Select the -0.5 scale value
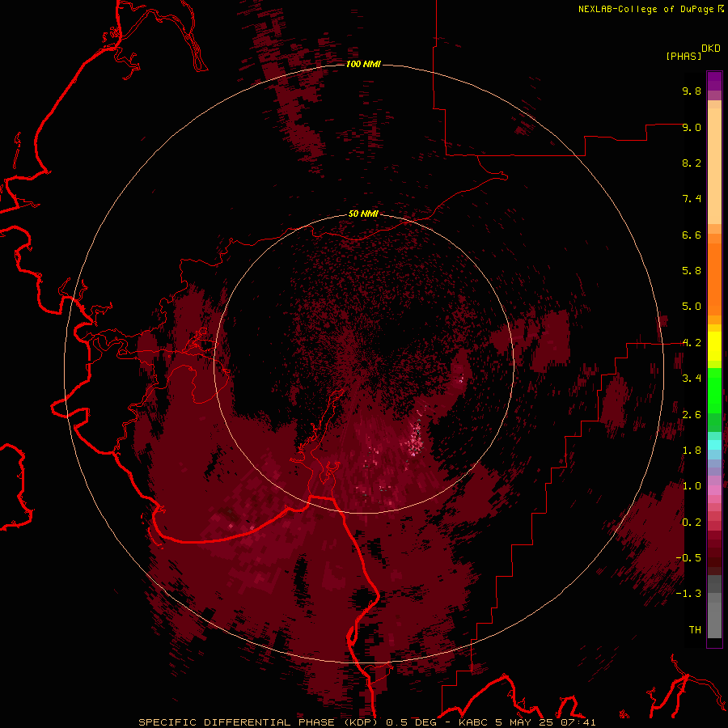 click(x=688, y=558)
